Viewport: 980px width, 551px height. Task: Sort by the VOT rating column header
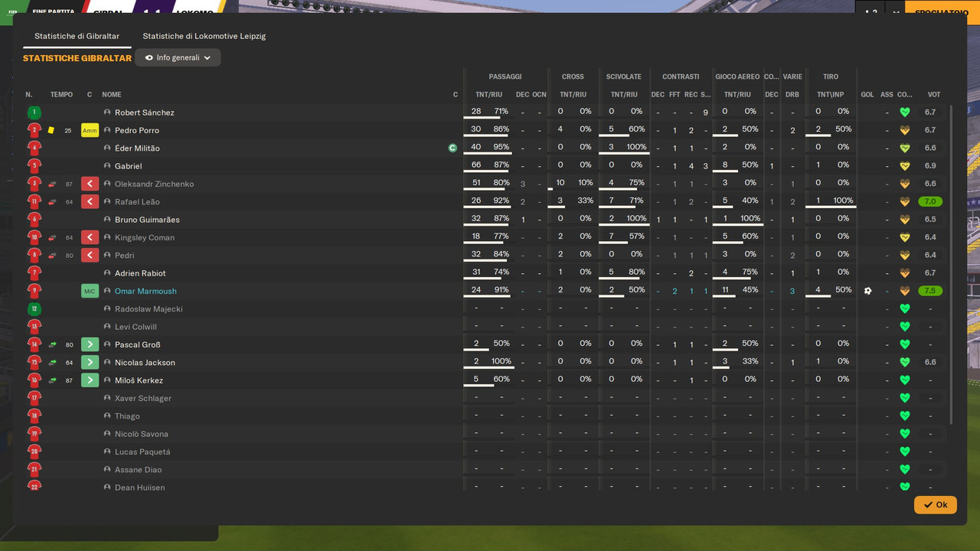pos(934,95)
